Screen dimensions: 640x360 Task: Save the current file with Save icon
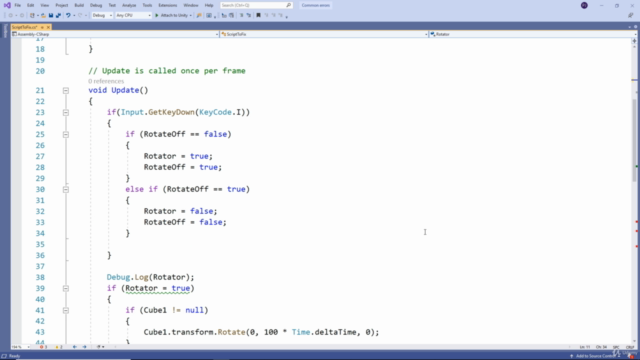pyautogui.click(x=51, y=16)
